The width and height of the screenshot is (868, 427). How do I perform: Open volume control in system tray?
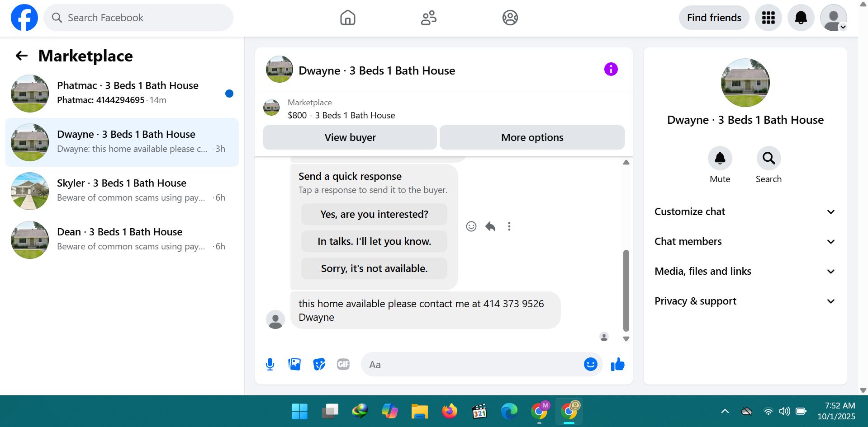click(x=784, y=411)
